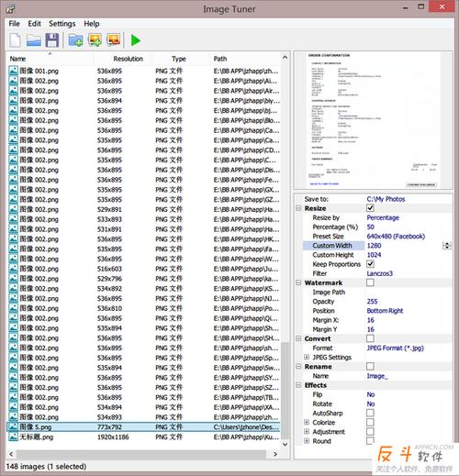The height and width of the screenshot is (476, 459).
Task: Click the Add Images toolbar icon
Action: coord(95,40)
